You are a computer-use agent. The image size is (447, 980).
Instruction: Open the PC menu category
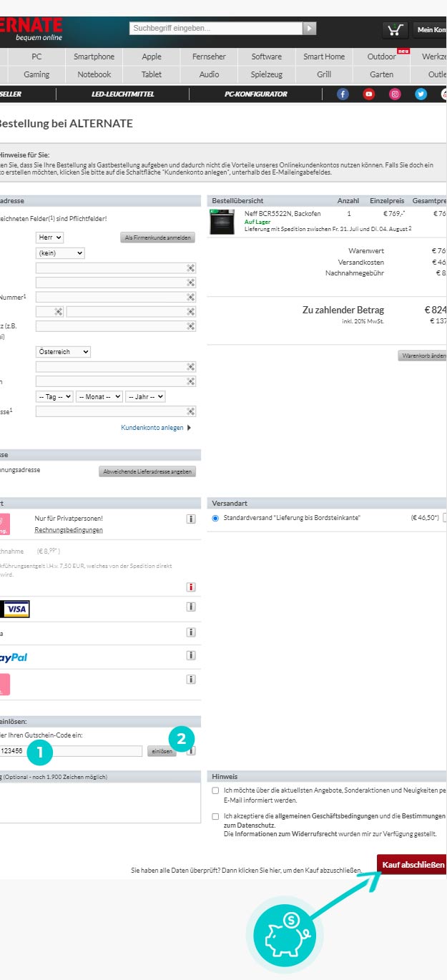pos(37,57)
